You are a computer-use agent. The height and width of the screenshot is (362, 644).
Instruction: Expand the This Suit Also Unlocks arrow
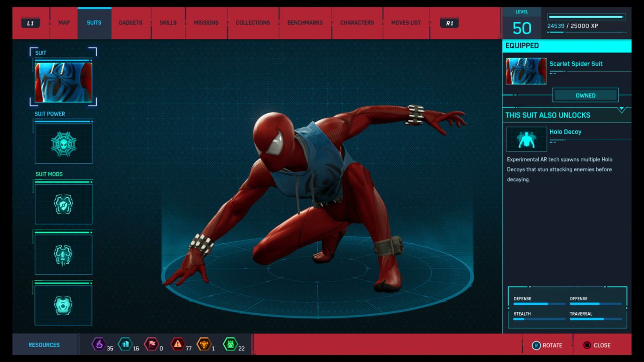[x=622, y=110]
